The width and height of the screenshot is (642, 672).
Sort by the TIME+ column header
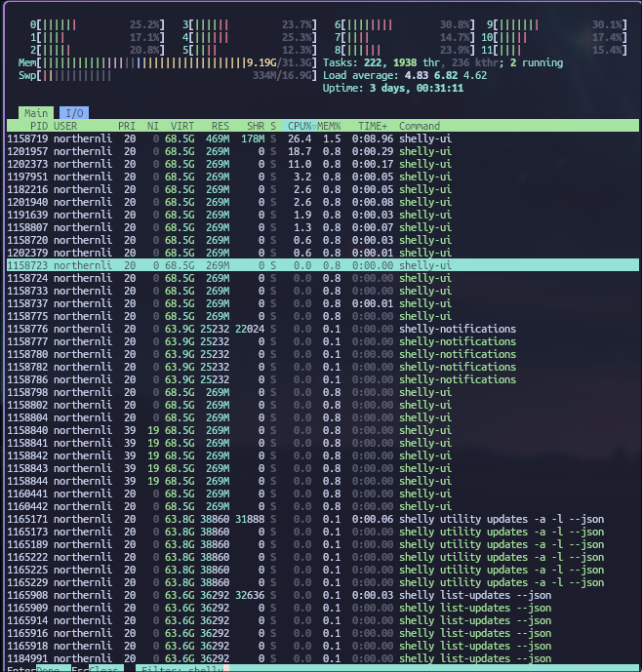[x=373, y=126]
